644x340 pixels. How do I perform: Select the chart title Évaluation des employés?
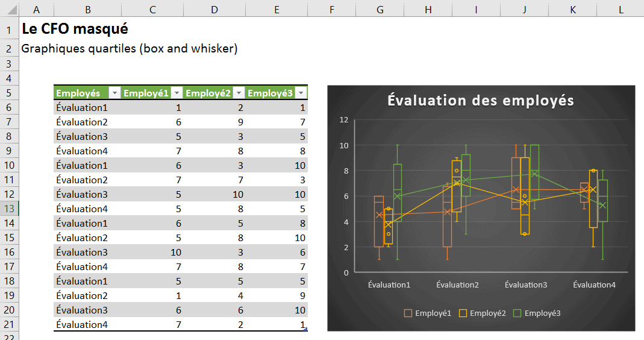481,101
